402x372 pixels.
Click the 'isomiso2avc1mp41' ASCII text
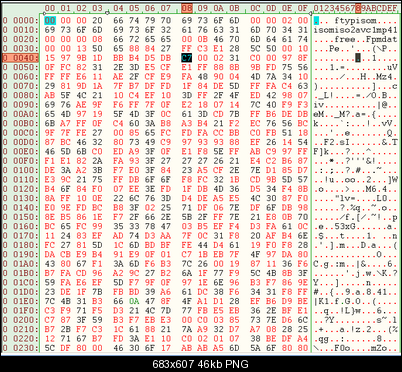[x=355, y=30]
